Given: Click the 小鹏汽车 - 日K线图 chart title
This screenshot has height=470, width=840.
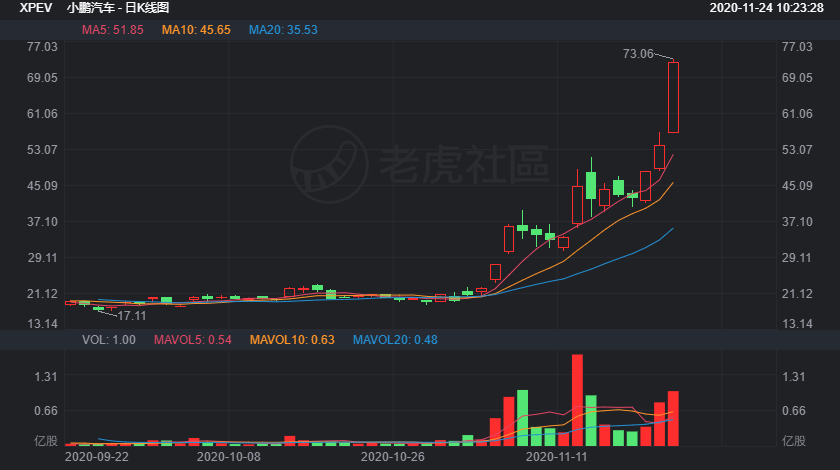Looking at the screenshot, I should click(118, 8).
